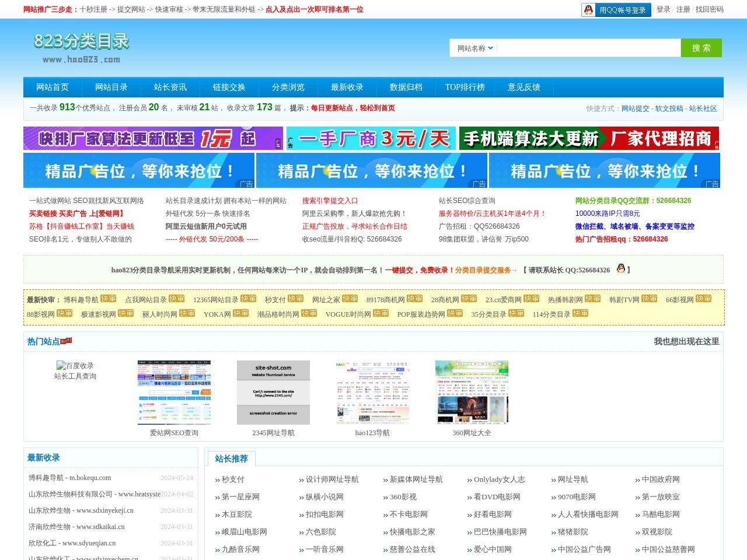Click 快审 badge next to 韩剧TV网
Screen dimensions: 747x560
pos(650,299)
